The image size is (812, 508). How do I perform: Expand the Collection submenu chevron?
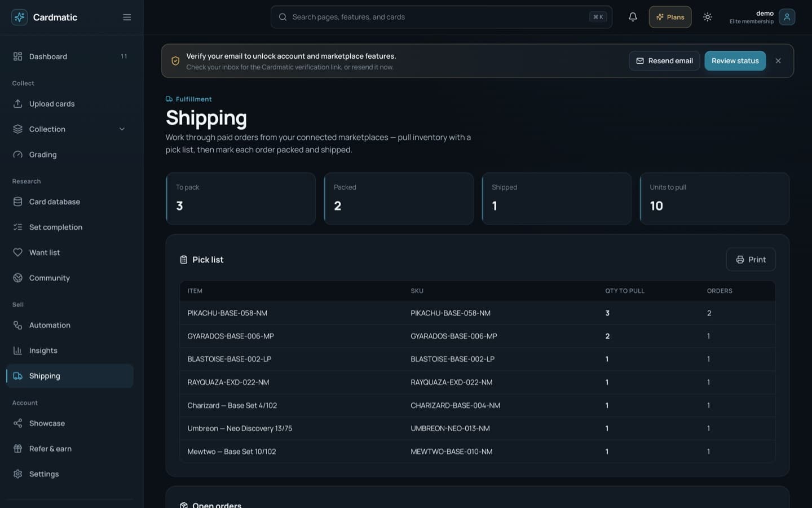tap(122, 129)
